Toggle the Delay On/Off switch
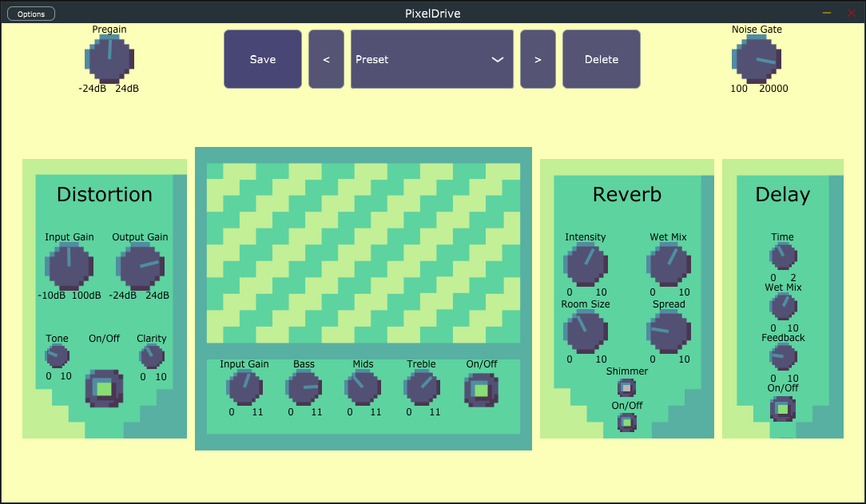This screenshot has height=504, width=866. pos(783,409)
